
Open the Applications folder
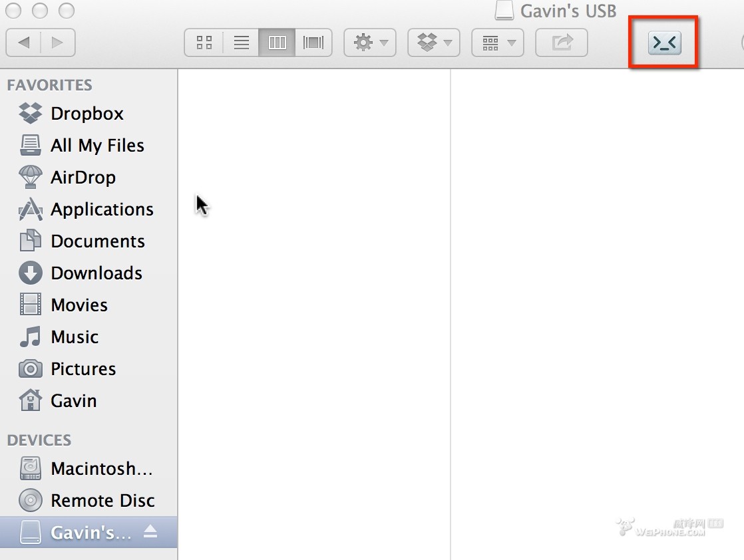(89, 209)
